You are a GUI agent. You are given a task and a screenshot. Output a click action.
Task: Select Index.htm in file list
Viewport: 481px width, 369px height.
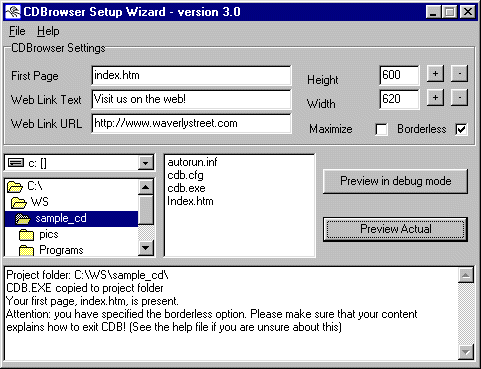pyautogui.click(x=190, y=201)
